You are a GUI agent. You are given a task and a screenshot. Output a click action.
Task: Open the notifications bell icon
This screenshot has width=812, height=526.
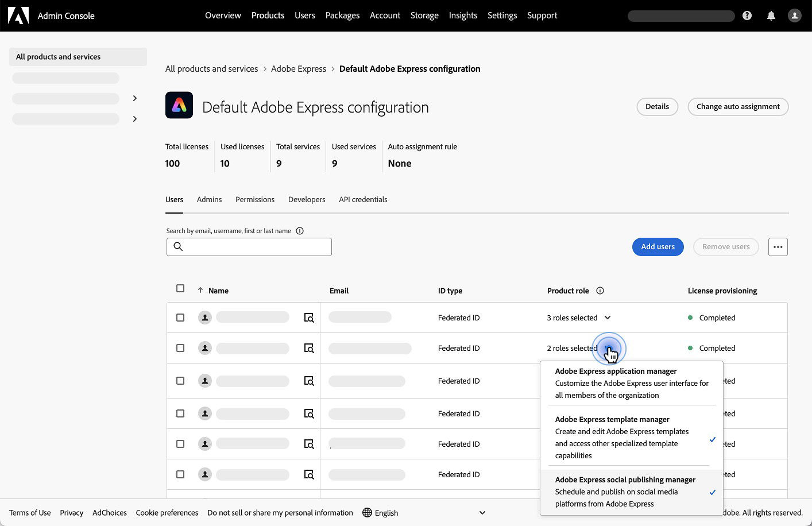coord(771,16)
